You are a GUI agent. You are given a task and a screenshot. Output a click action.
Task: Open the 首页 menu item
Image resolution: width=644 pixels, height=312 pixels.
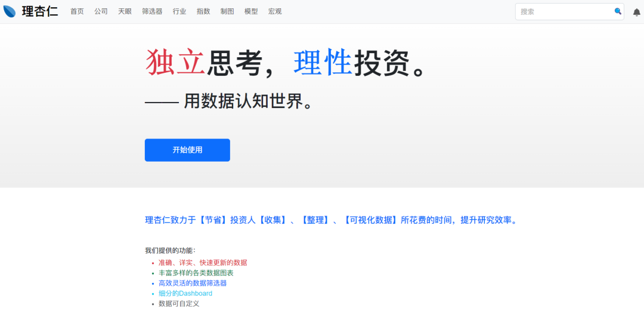[77, 11]
